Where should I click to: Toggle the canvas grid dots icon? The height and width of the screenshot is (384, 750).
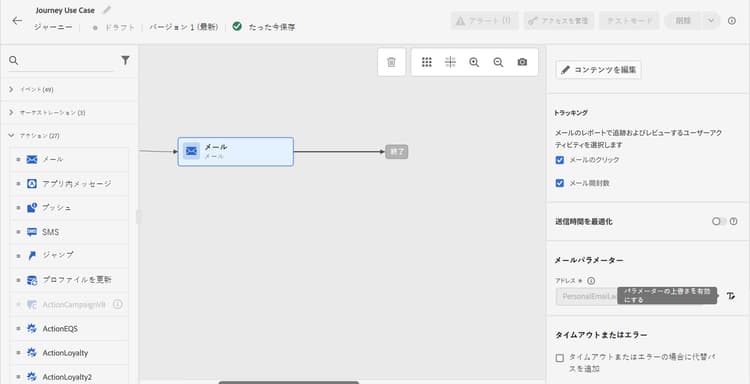427,62
